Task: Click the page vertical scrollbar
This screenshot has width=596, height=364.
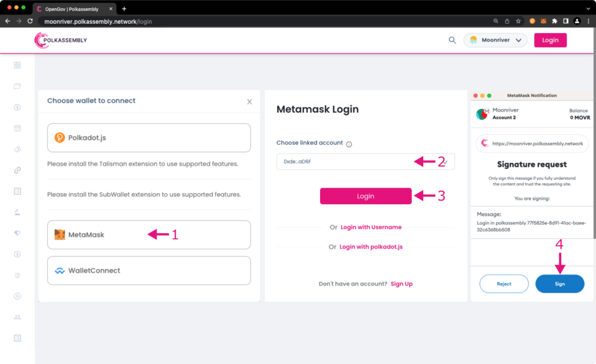Action: [x=594, y=133]
